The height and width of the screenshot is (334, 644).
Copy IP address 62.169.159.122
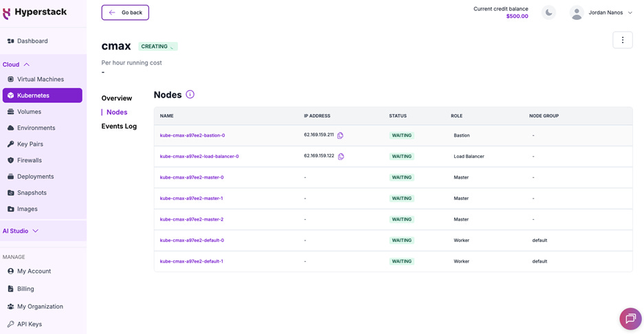coord(341,156)
